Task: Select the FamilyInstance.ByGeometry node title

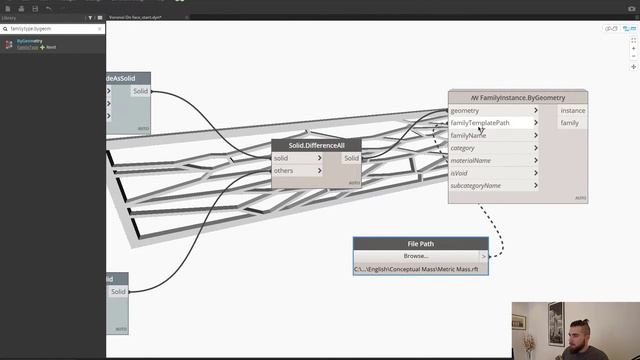Action: tap(518, 98)
